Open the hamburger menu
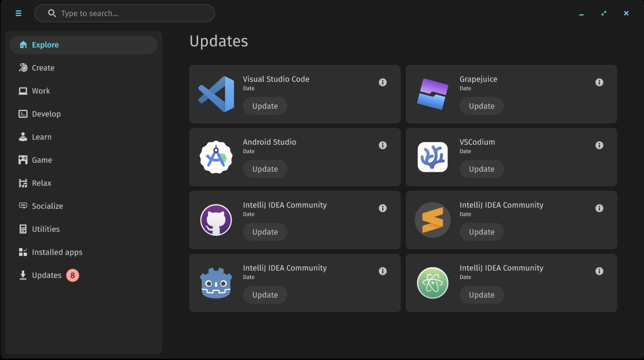This screenshot has height=360, width=644. (19, 13)
